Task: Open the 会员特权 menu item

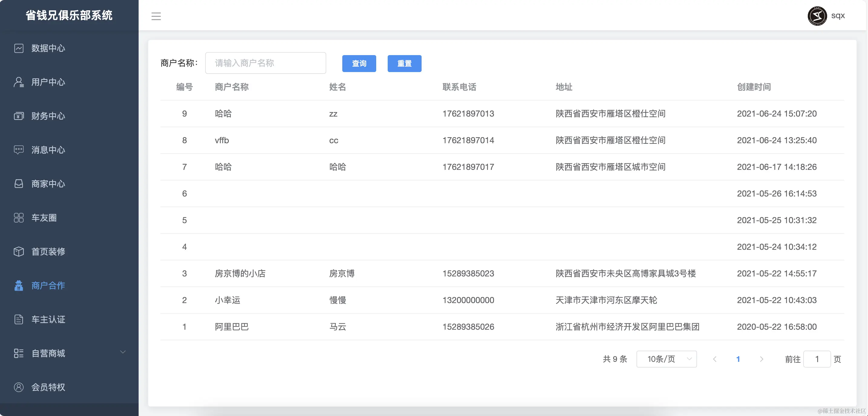Action: tap(48, 387)
